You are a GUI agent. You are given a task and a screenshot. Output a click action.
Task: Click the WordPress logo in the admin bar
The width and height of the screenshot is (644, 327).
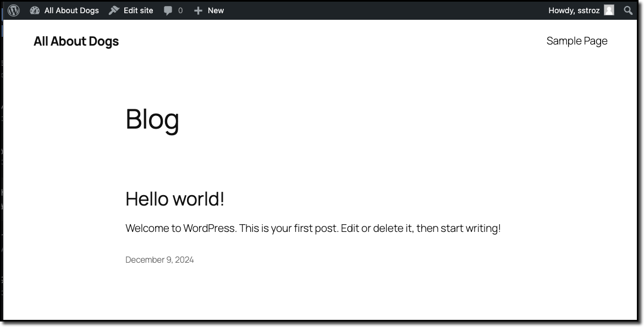[x=13, y=10]
